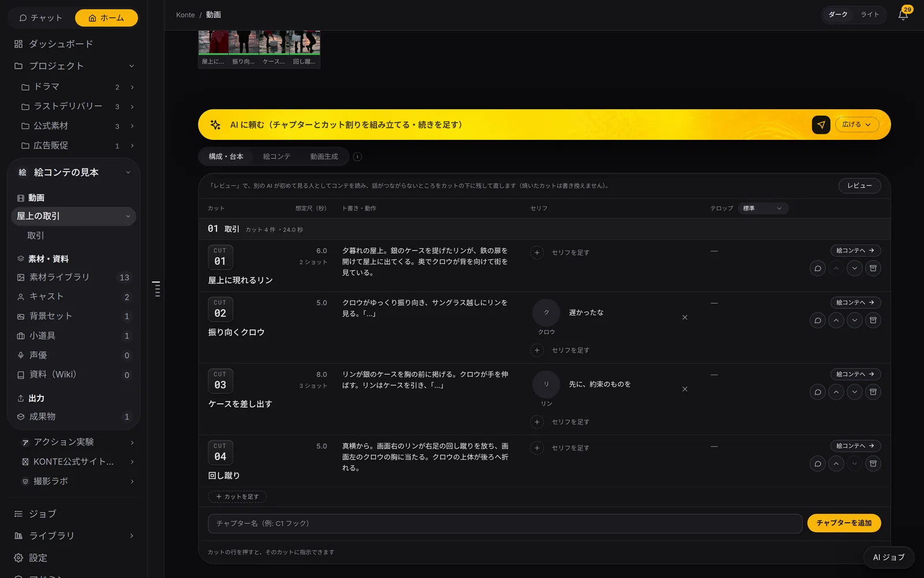Screen dimensions: 924x578
Task: Click the リン speaker avatar
Action: tap(546, 384)
